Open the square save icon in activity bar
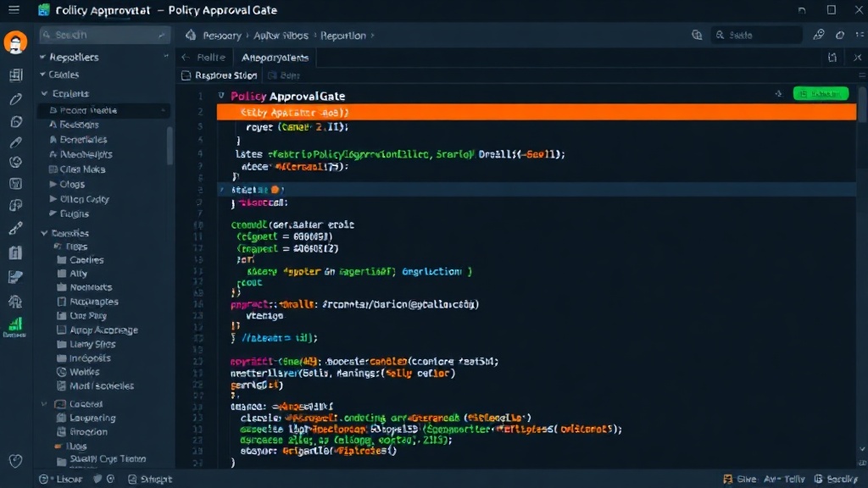868x488 pixels. (15, 183)
